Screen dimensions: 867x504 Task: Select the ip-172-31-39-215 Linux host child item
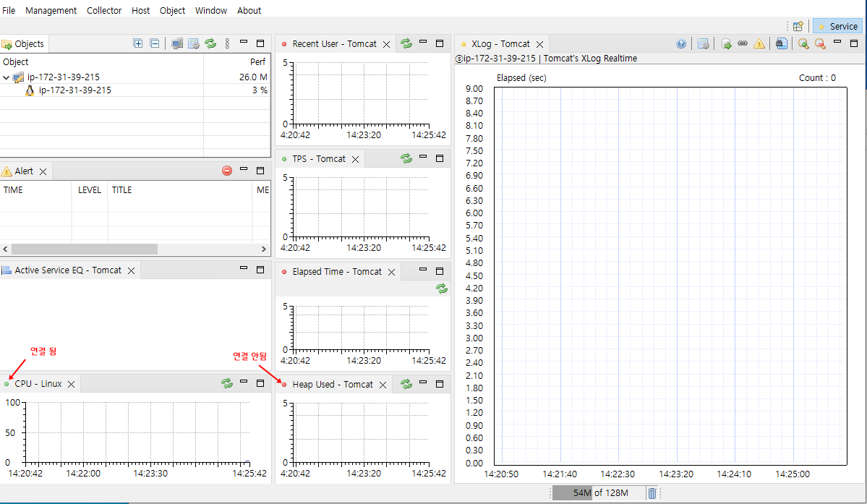coord(74,90)
